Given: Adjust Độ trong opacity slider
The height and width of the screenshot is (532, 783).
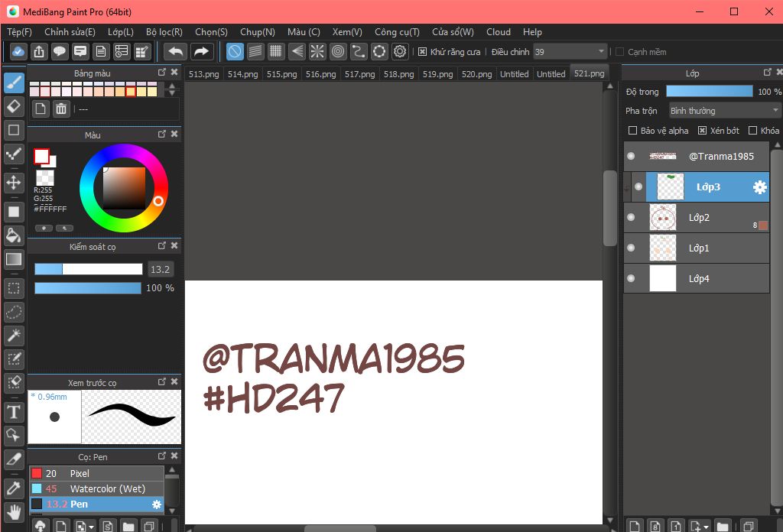Looking at the screenshot, I should tap(709, 91).
